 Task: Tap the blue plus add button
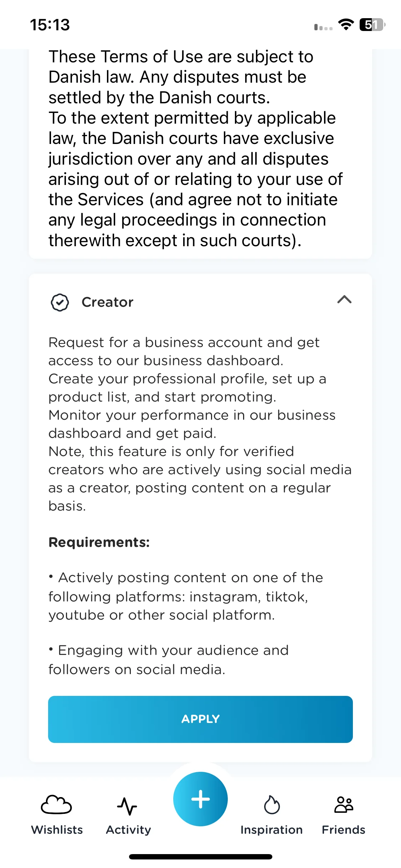tap(200, 799)
